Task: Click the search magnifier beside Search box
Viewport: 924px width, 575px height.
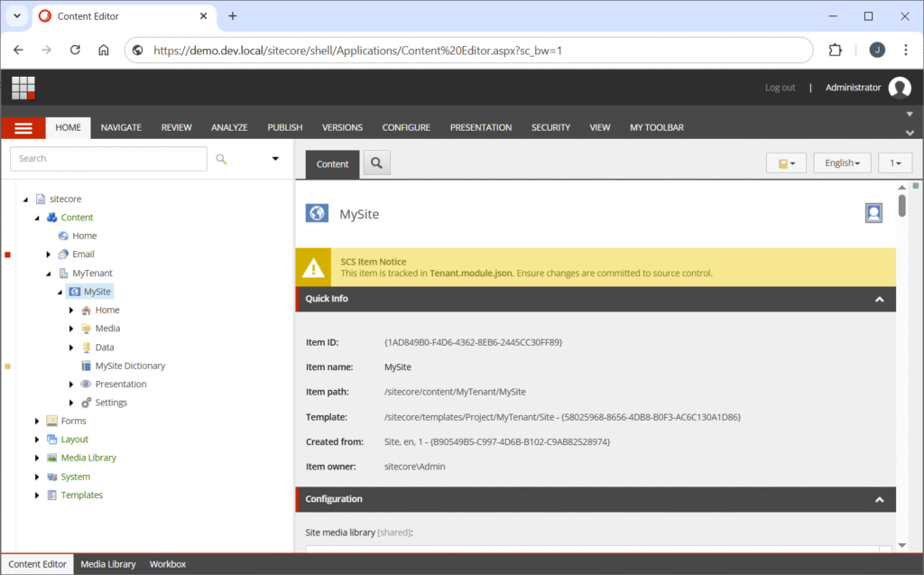Action: (222, 159)
